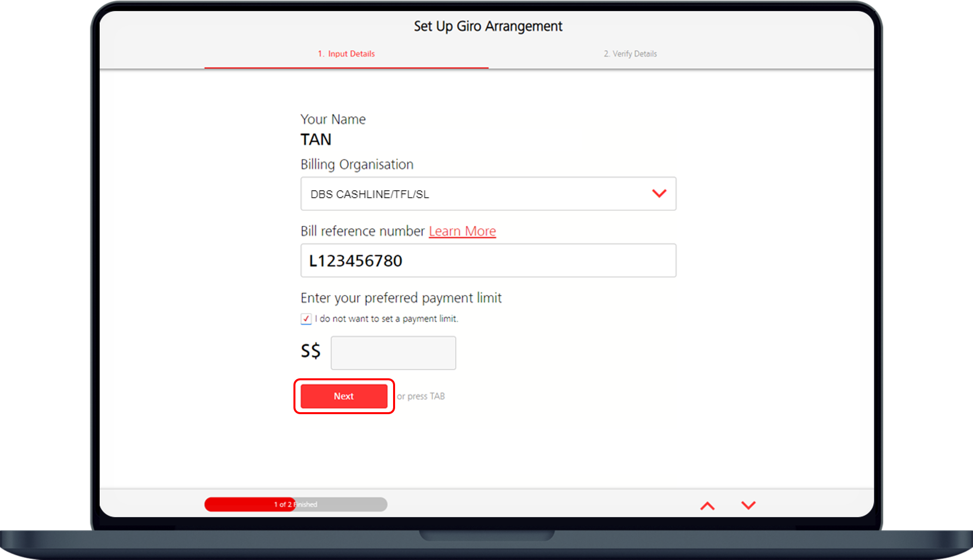Open the Learn More link
The image size is (973, 560).
(462, 231)
